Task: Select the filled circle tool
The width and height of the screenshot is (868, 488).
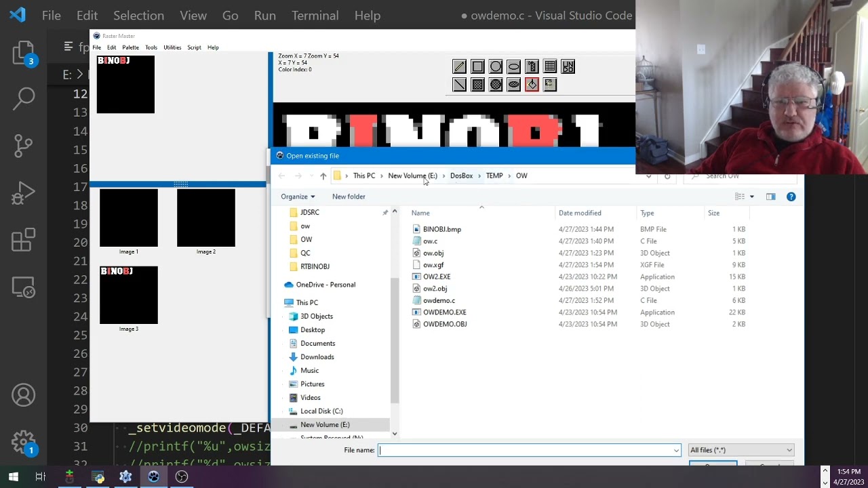Action: [496, 85]
